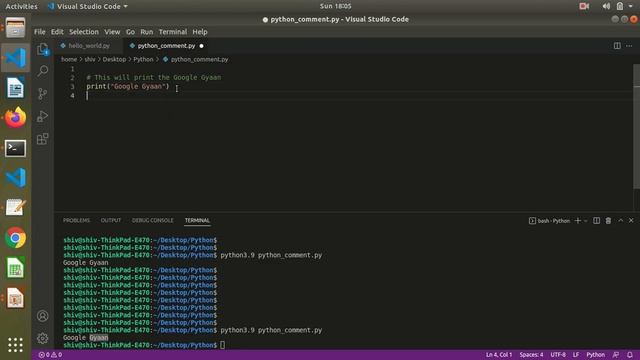Image resolution: width=640 pixels, height=360 pixels.
Task: Open Text Editor from the dock
Action: 16,208
